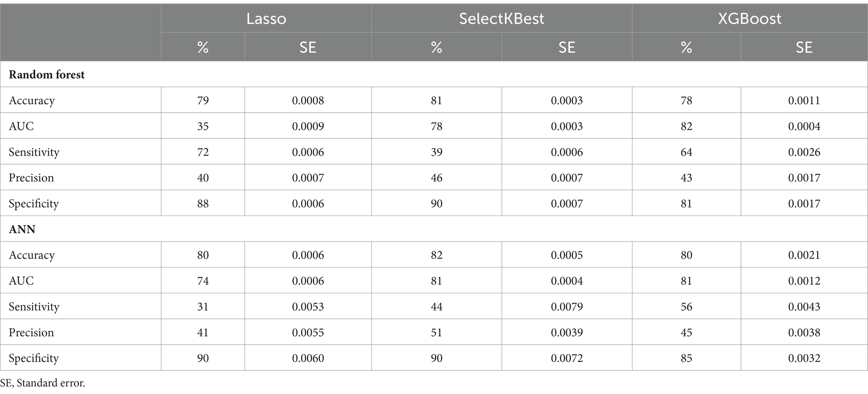Select the ANN section row
868x394 pixels.
point(434,229)
